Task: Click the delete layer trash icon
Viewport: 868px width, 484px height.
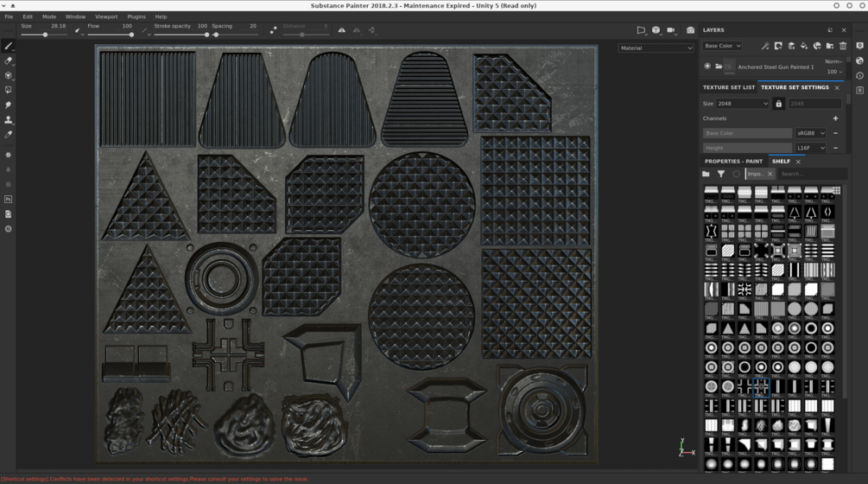Action: click(843, 46)
